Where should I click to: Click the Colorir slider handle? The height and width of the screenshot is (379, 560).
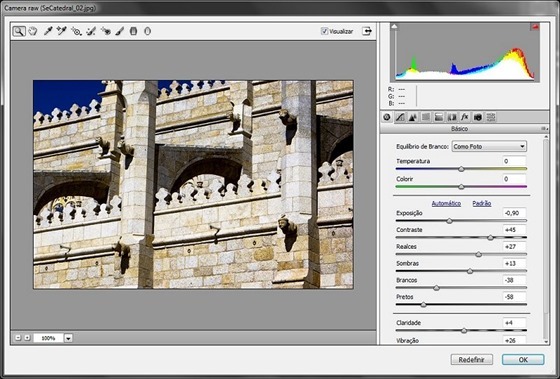tap(461, 186)
